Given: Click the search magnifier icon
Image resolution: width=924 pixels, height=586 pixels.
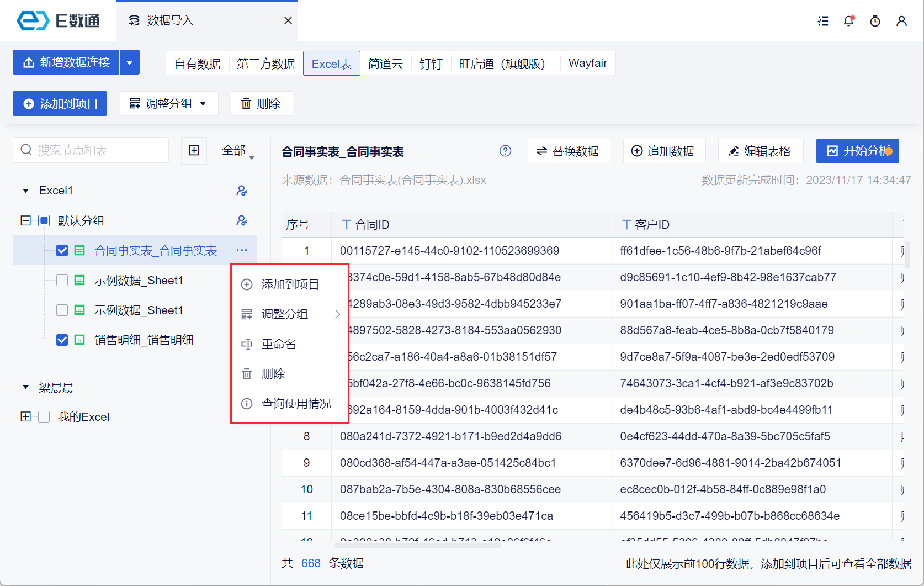Looking at the screenshot, I should (26, 150).
